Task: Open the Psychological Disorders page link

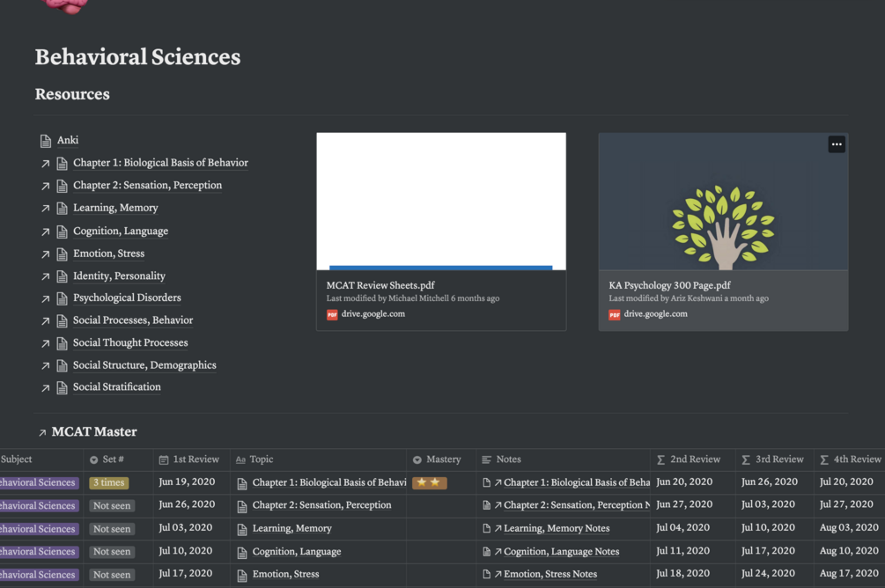Action: [127, 298]
